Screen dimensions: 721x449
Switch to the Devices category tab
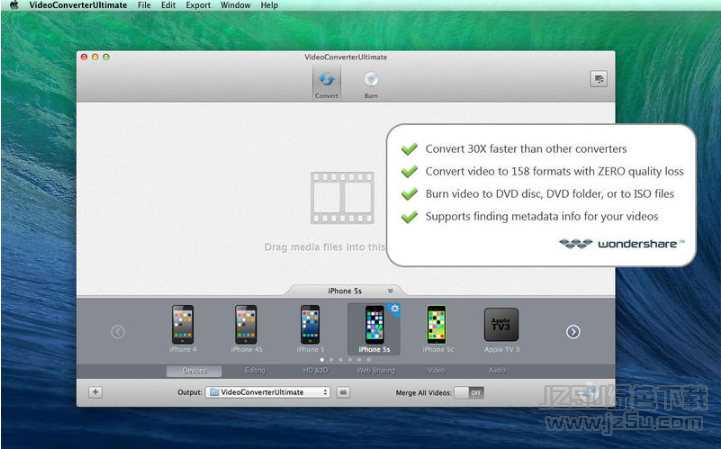point(194,370)
